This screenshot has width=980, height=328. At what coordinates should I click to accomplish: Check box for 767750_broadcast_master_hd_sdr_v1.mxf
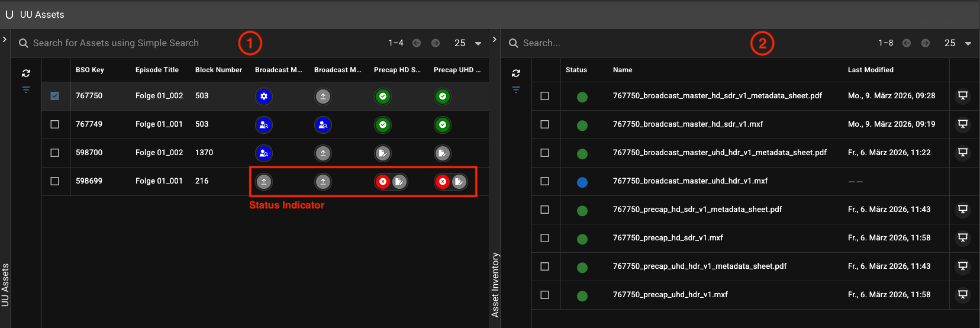(545, 124)
